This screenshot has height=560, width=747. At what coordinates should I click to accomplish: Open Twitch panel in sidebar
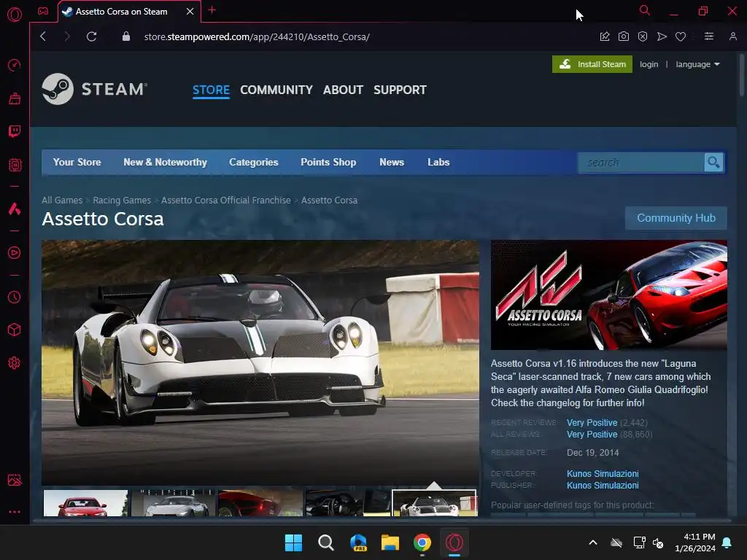tap(15, 131)
